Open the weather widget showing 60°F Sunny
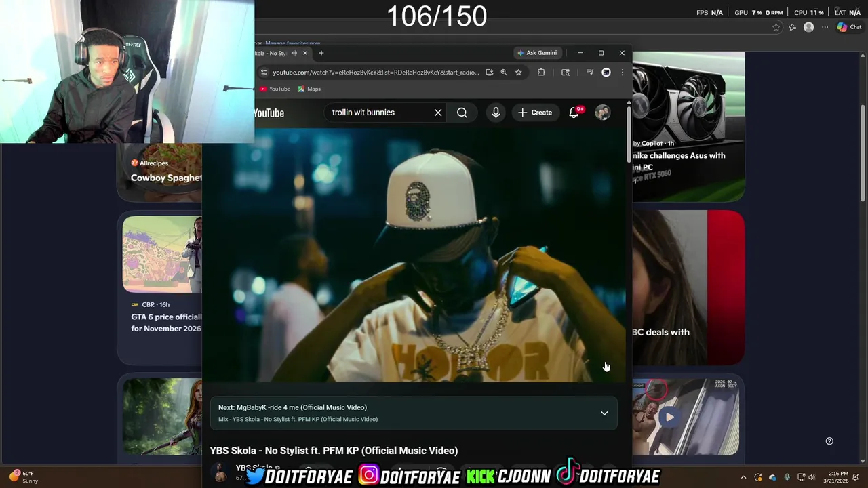 click(24, 476)
